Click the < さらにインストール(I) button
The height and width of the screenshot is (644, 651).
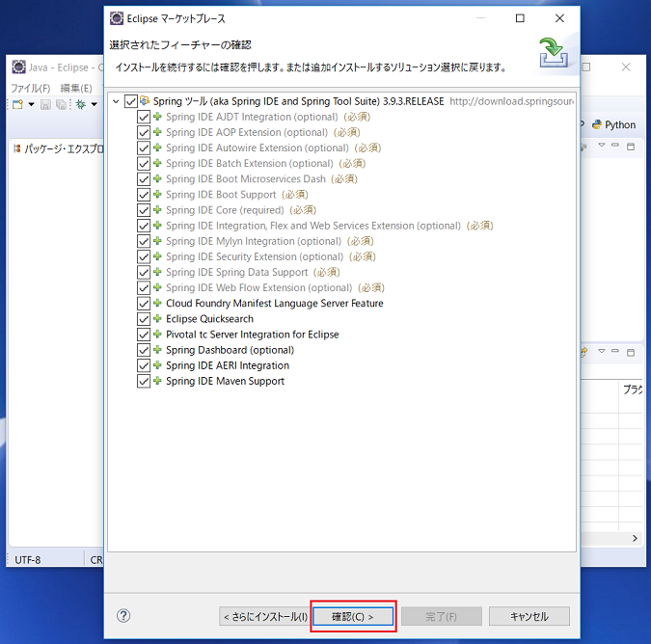[265, 617]
